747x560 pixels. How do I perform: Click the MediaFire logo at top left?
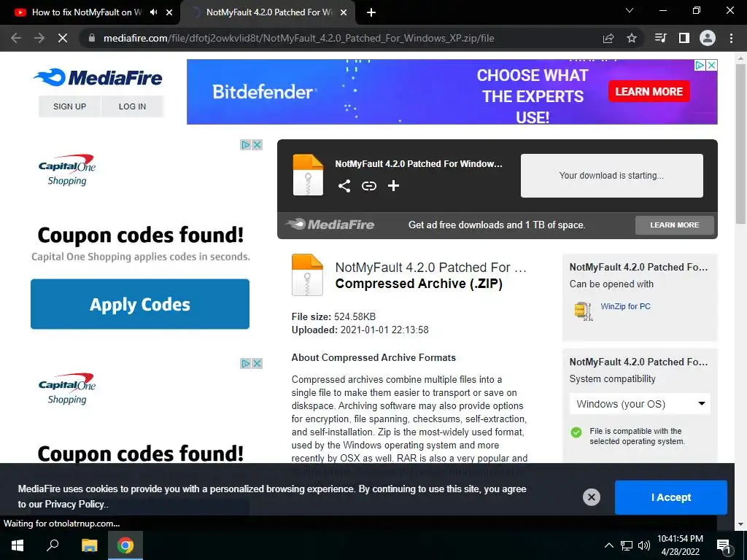point(98,77)
